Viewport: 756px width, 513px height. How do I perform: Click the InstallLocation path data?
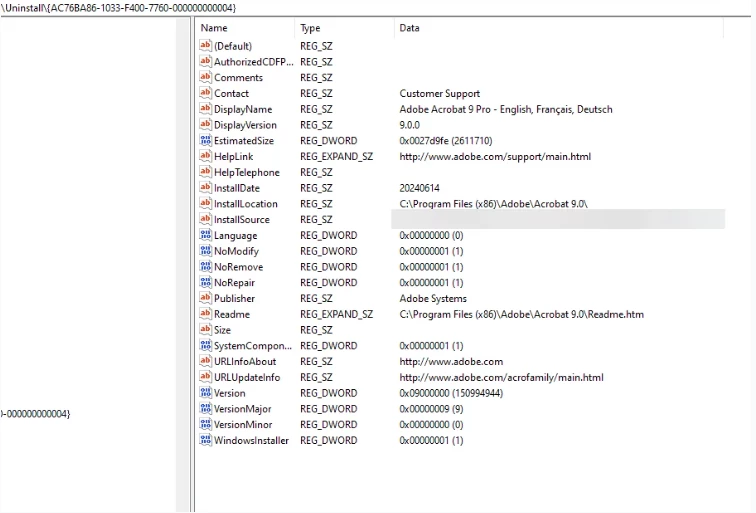493,204
